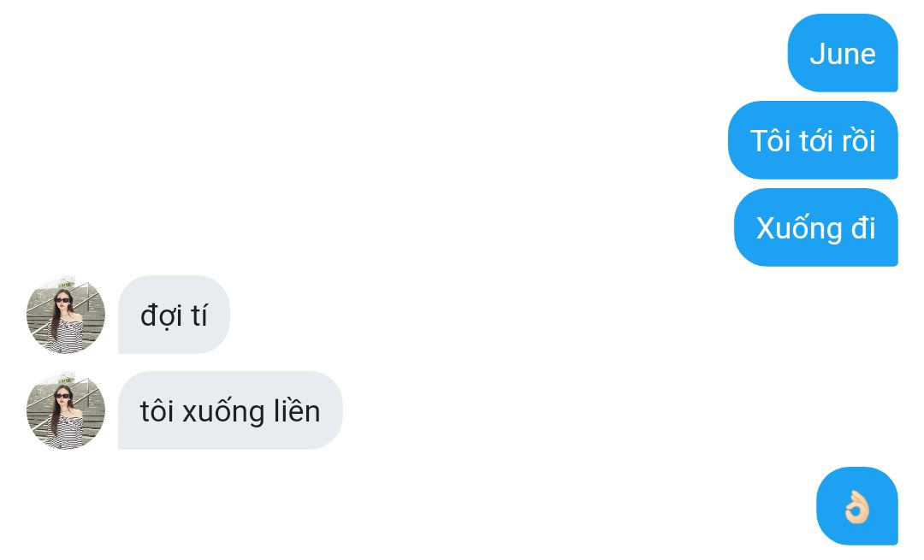Click the received text "tôi xuống liền"

tap(230, 411)
